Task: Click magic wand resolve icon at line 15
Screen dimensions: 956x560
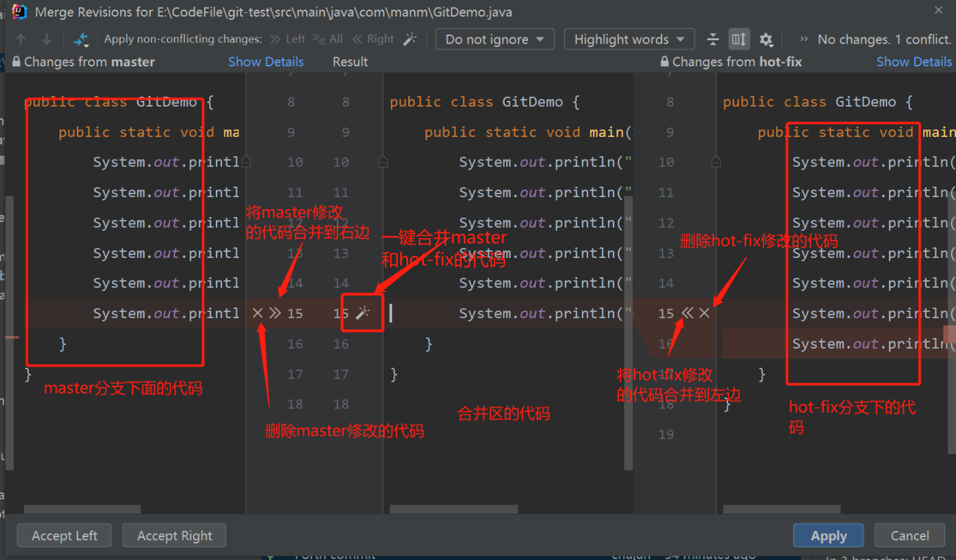Action: click(x=362, y=313)
